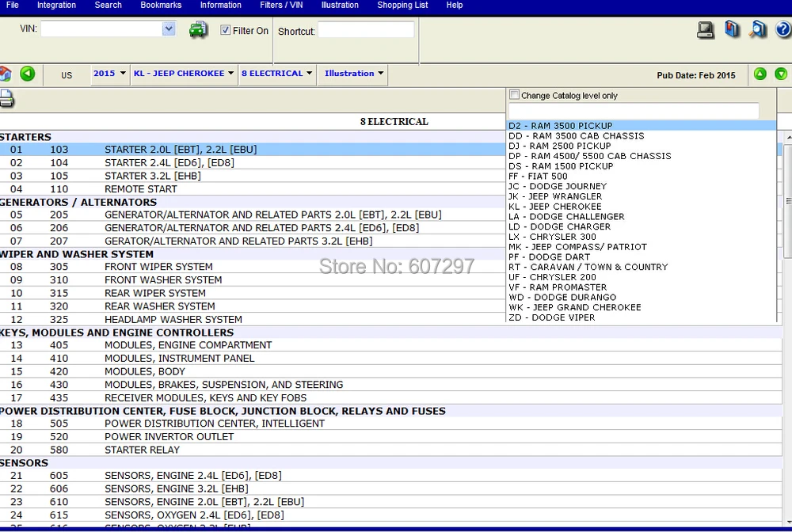Select D2 - RAM 3500 PICKUP
Image resolution: width=792 pixels, height=532 pixels.
coord(641,126)
